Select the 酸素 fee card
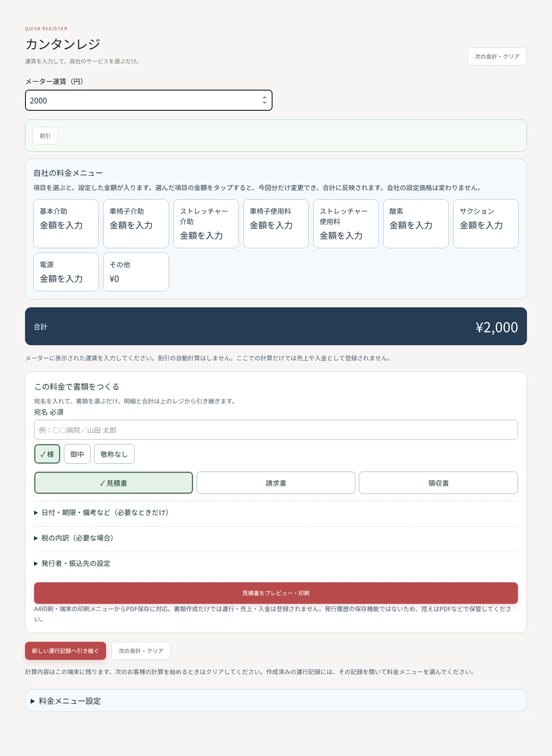 416,224
